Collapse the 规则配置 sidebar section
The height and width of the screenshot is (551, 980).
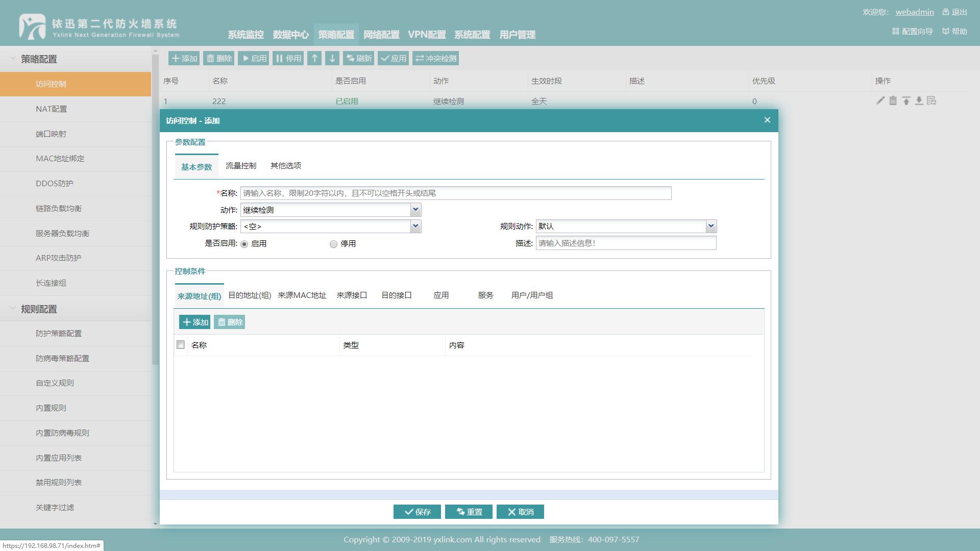pos(12,309)
